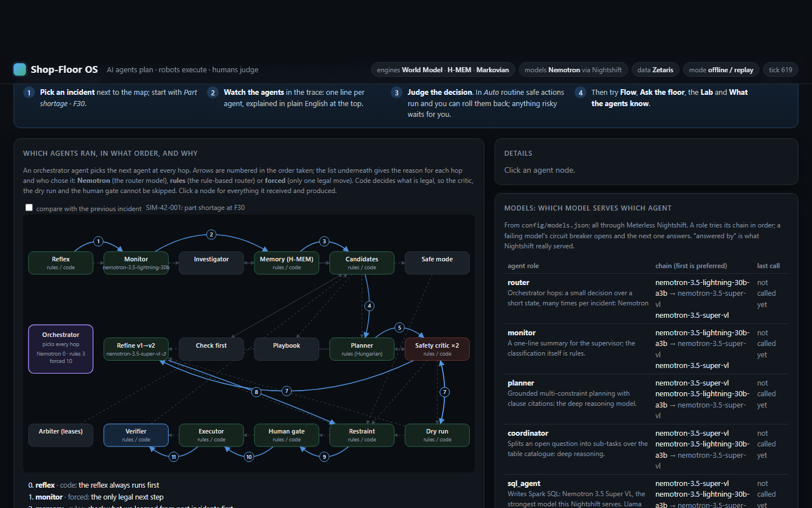Open the Safe mode node
This screenshot has width=812, height=508.
coord(437,263)
